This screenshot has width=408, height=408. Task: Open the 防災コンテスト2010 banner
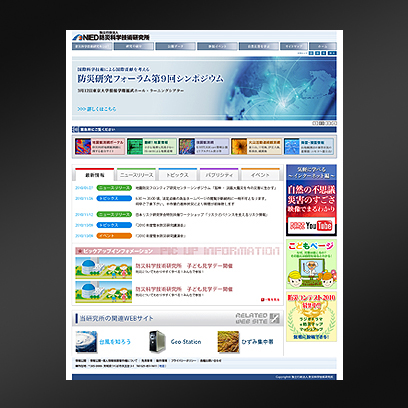[x=311, y=317]
